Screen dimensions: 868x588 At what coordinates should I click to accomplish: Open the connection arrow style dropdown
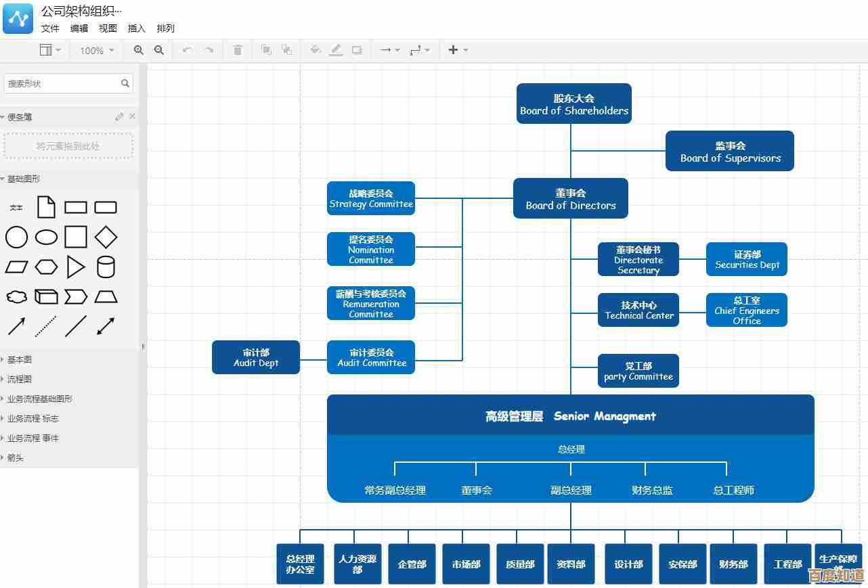click(x=389, y=50)
